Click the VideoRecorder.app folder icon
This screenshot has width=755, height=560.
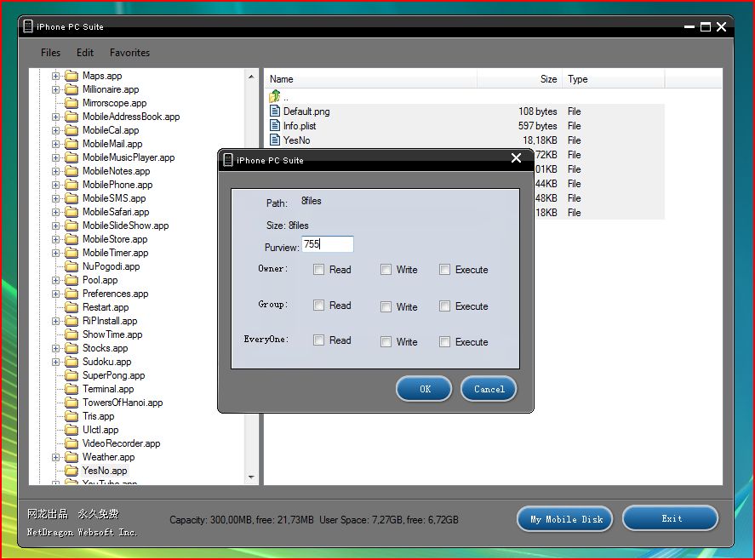[x=71, y=443]
